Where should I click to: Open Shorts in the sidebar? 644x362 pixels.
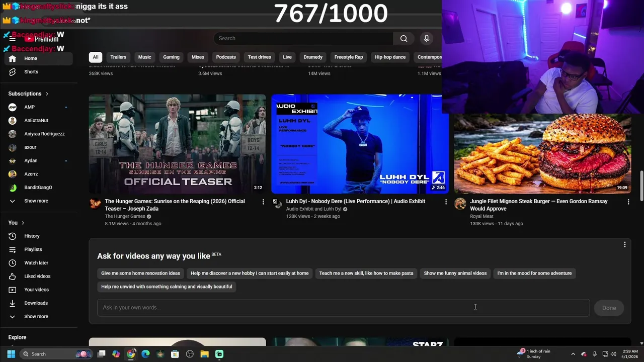(38, 72)
